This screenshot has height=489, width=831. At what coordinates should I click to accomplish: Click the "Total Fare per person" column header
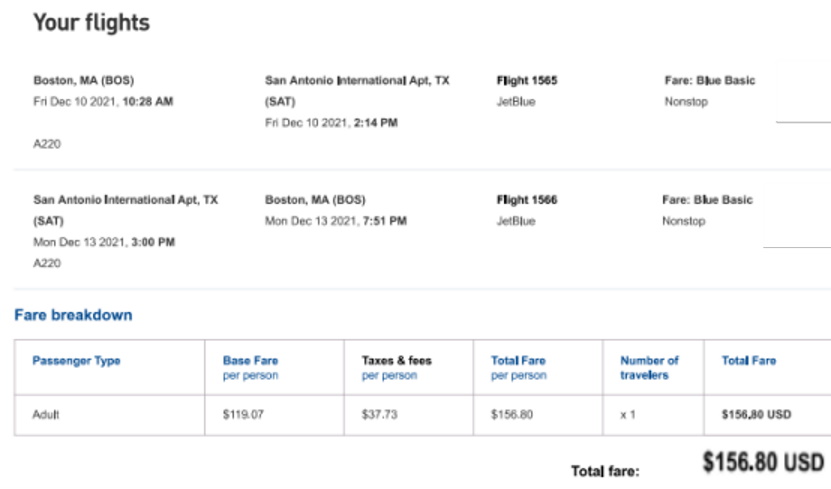click(519, 367)
